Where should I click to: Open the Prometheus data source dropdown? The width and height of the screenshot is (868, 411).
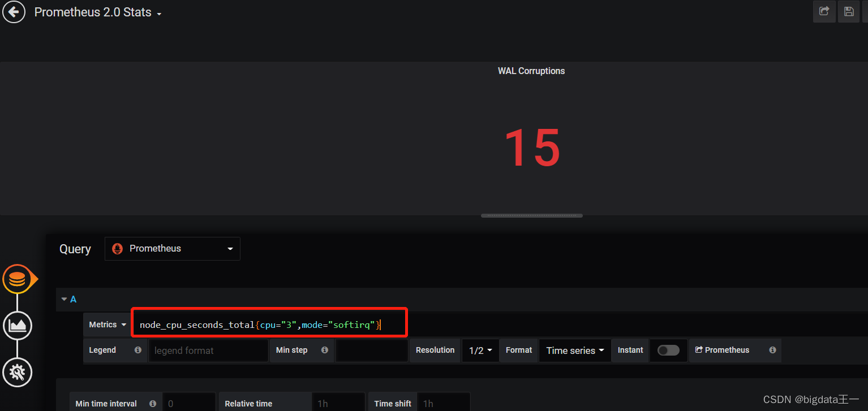pyautogui.click(x=173, y=249)
